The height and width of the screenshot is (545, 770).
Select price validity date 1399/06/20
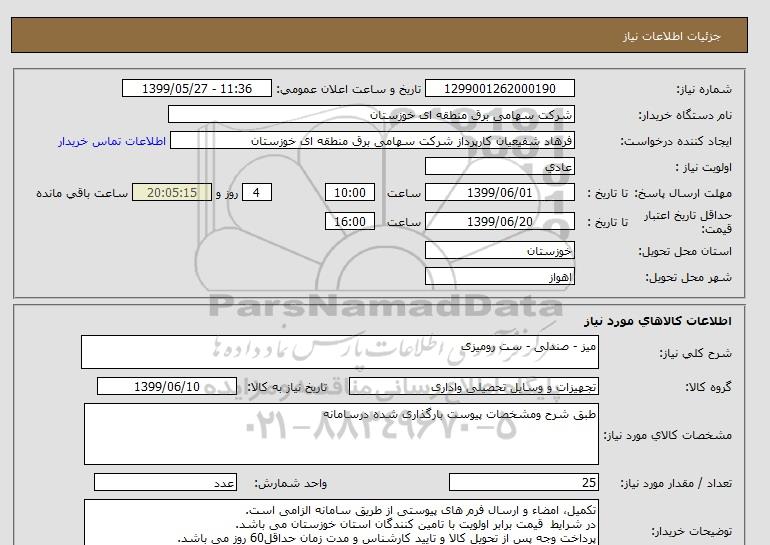tap(501, 221)
